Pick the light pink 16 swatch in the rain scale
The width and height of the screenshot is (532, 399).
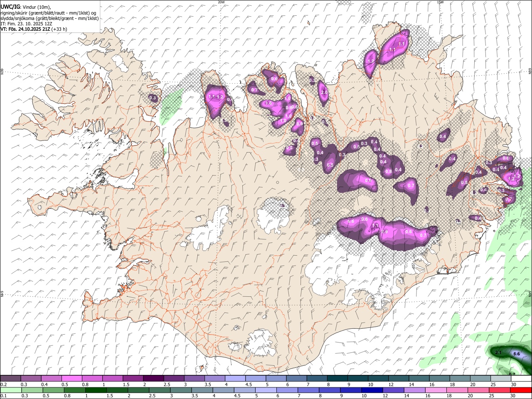(436, 390)
